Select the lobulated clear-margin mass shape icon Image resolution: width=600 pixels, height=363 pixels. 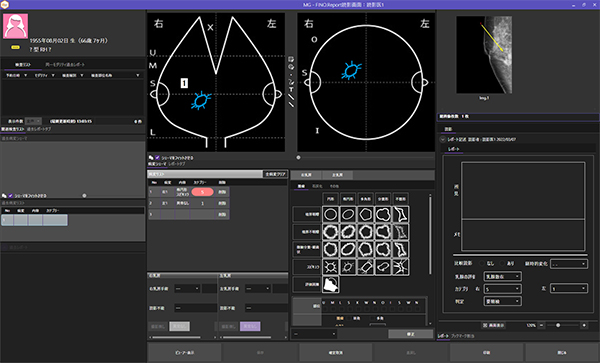[383, 214]
